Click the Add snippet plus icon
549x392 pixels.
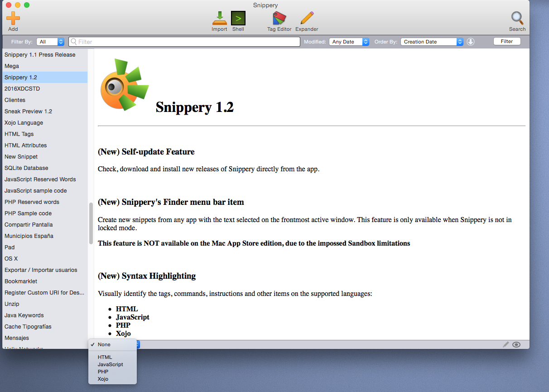coord(13,18)
